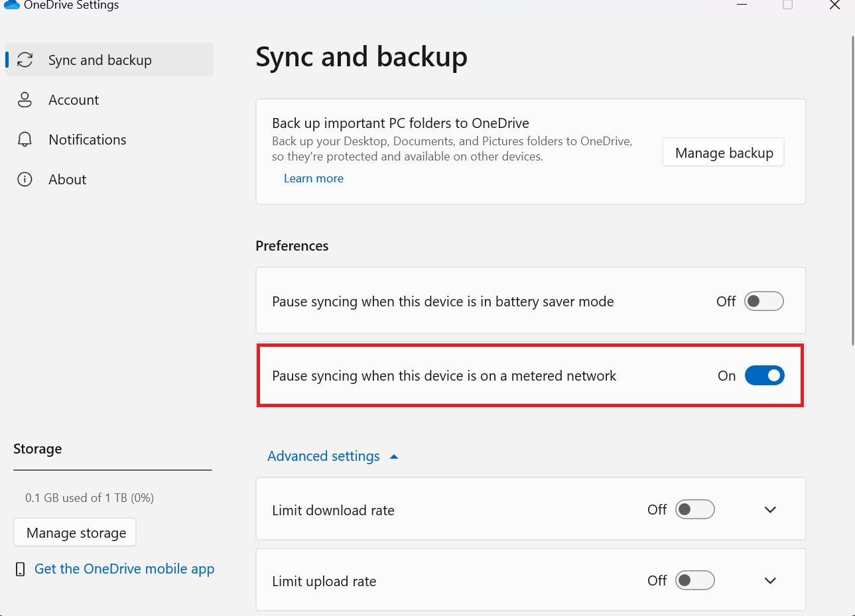
Task: Toggle battery saver mode pause syncing switch
Action: 763,302
